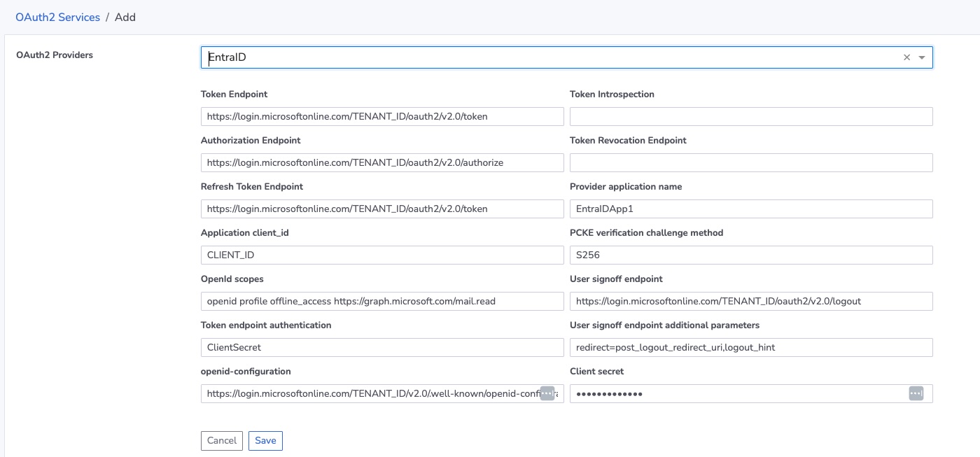Edit User signoff endpoint additional parameters
This screenshot has height=457, width=980.
(x=750, y=347)
